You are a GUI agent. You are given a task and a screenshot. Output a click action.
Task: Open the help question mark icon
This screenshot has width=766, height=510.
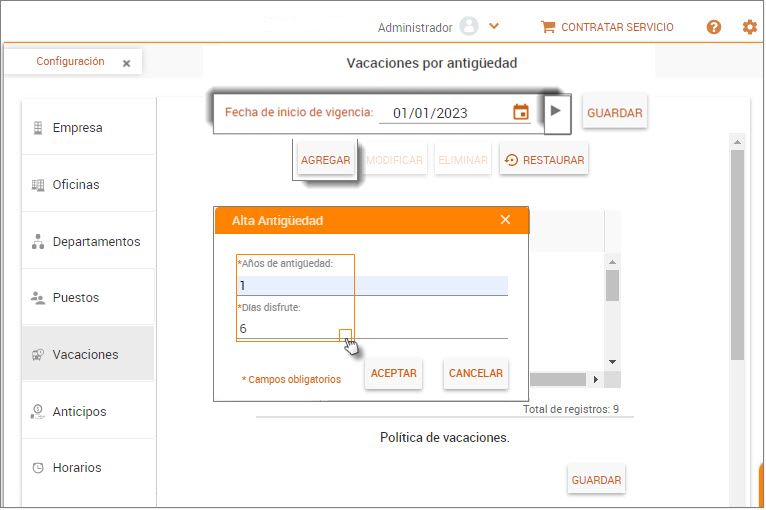pyautogui.click(x=714, y=27)
